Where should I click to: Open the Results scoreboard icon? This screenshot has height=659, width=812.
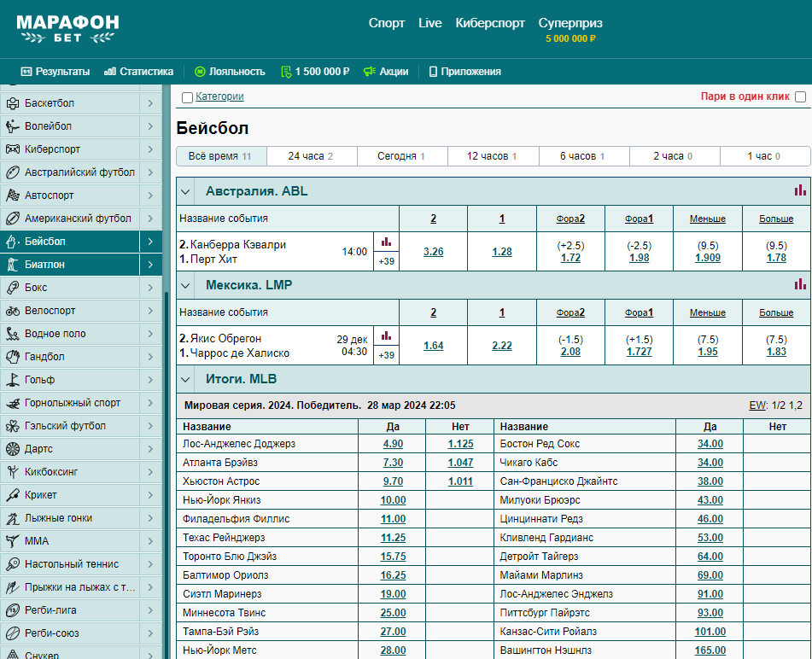coord(26,72)
